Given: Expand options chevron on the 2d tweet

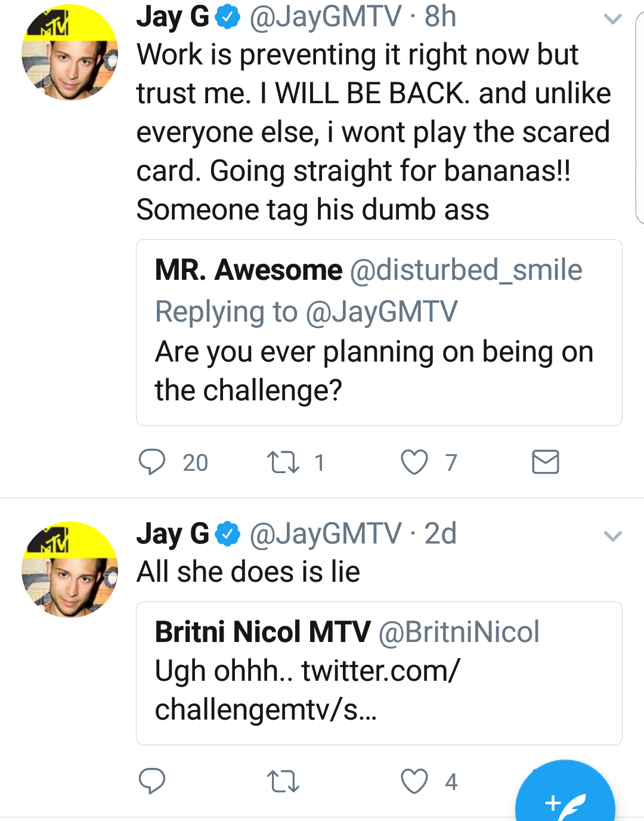Looking at the screenshot, I should [x=612, y=536].
